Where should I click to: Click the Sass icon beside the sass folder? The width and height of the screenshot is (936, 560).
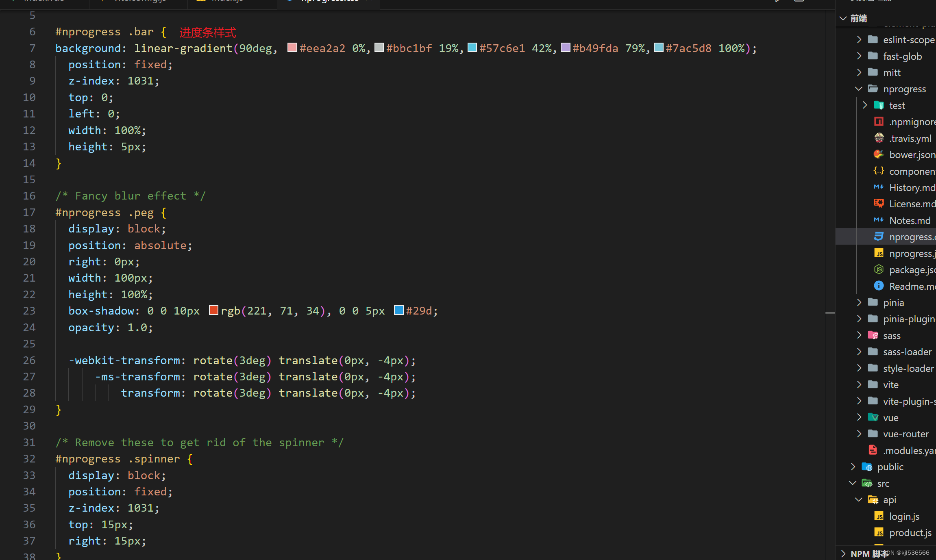(873, 335)
